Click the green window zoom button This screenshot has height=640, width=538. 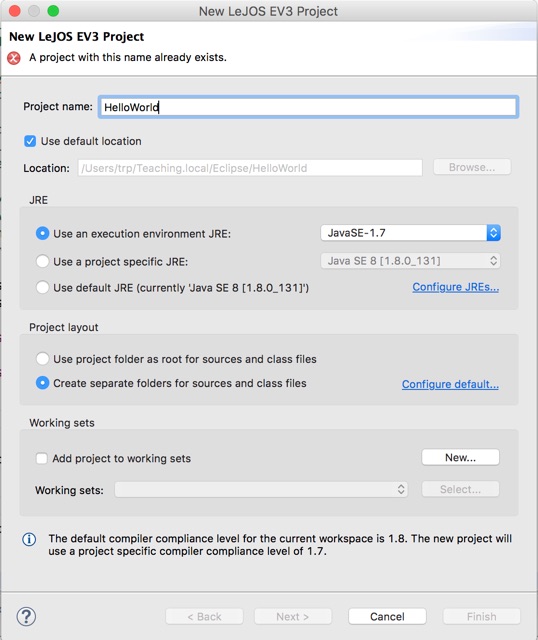(53, 11)
